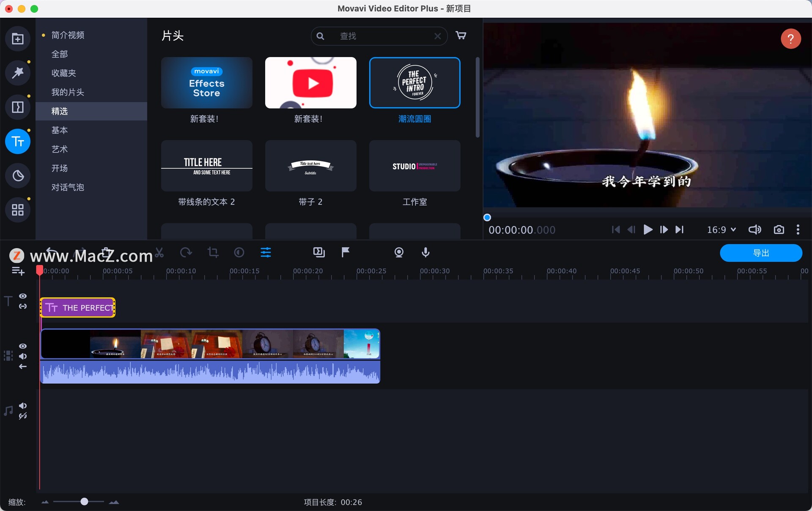This screenshot has width=812, height=511.
Task: Open the Import media sidebar icon
Action: [x=17, y=39]
